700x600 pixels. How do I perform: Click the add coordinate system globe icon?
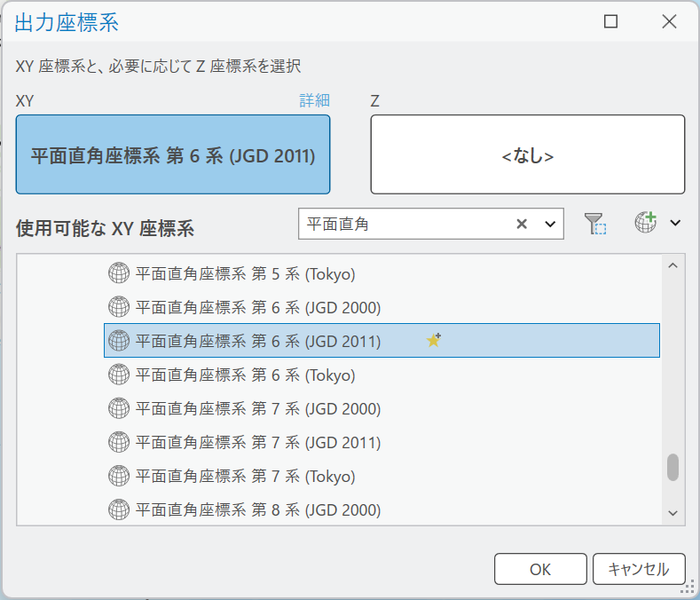645,223
